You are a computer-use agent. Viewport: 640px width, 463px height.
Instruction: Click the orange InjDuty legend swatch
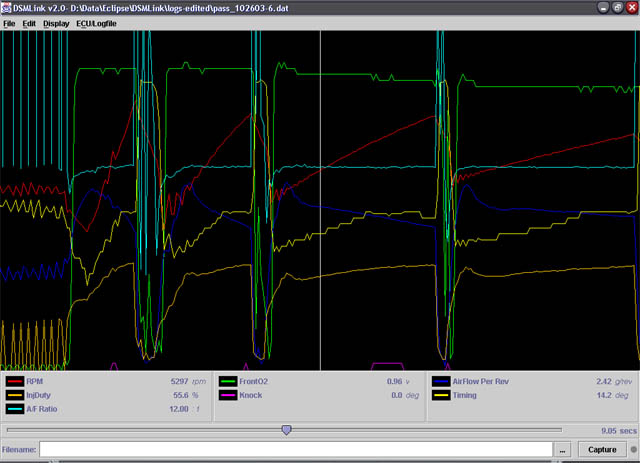click(14, 395)
